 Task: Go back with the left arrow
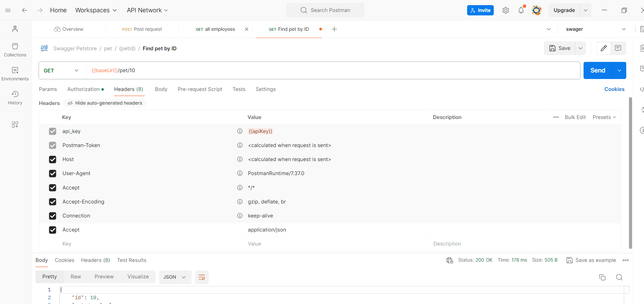tap(25, 10)
